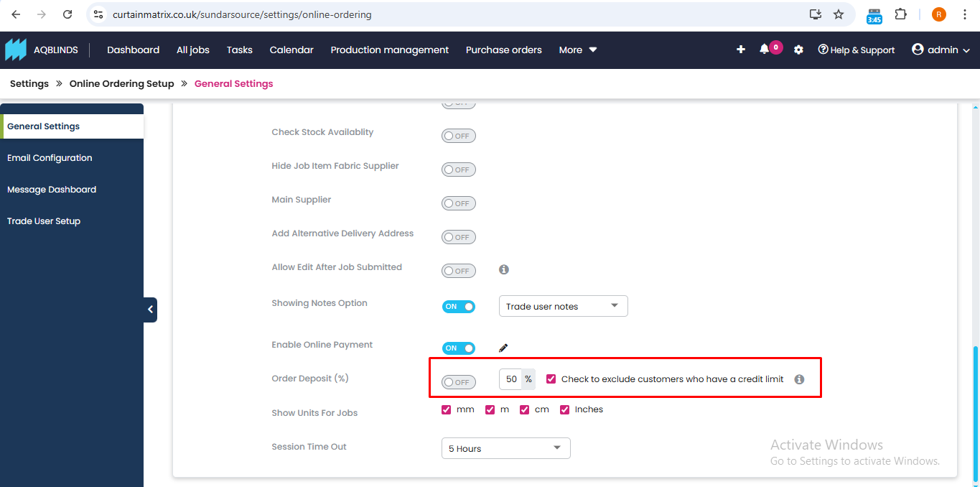Toggle Check Stock Availability switch
Viewport: 980px width, 487px height.
(x=458, y=136)
